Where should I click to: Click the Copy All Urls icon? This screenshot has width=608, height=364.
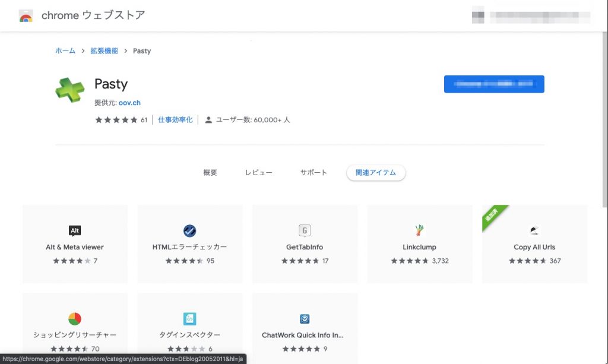pyautogui.click(x=534, y=230)
